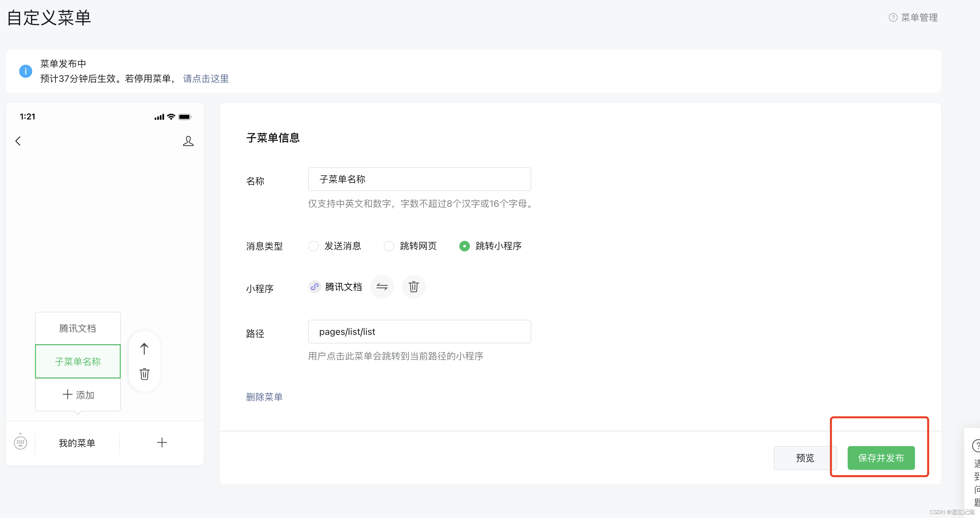Click the swap mini program icon

pos(381,287)
